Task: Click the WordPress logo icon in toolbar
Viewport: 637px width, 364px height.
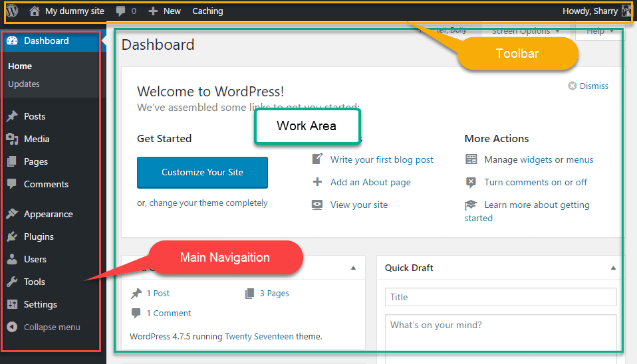Action: pos(12,11)
